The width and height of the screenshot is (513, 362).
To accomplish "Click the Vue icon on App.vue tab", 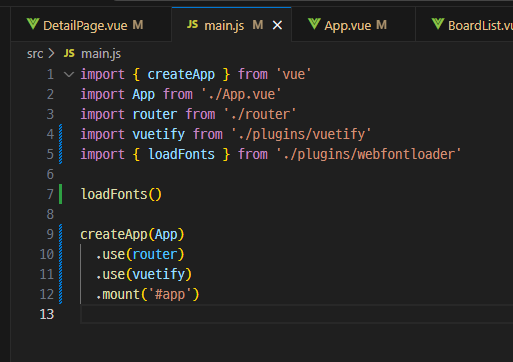I will click(314, 24).
